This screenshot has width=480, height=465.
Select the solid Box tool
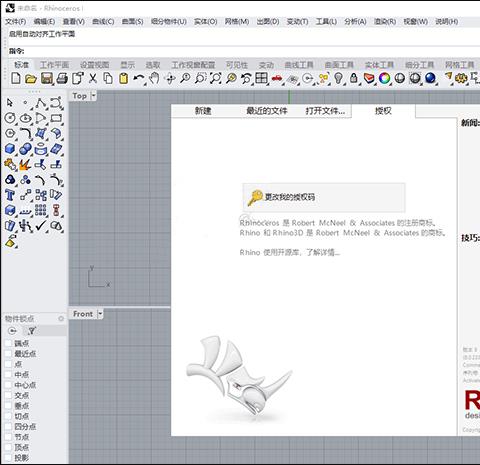(x=10, y=149)
